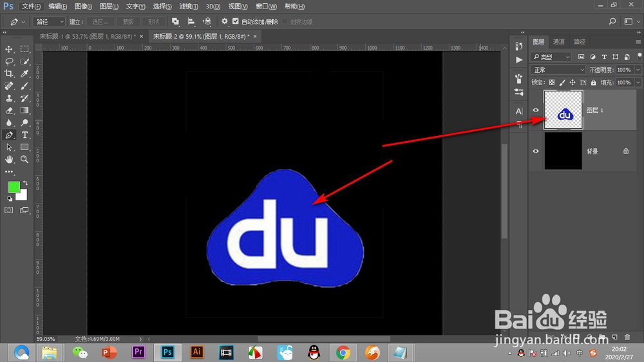
Task: Select the Clone Stamp tool
Action: (8, 98)
